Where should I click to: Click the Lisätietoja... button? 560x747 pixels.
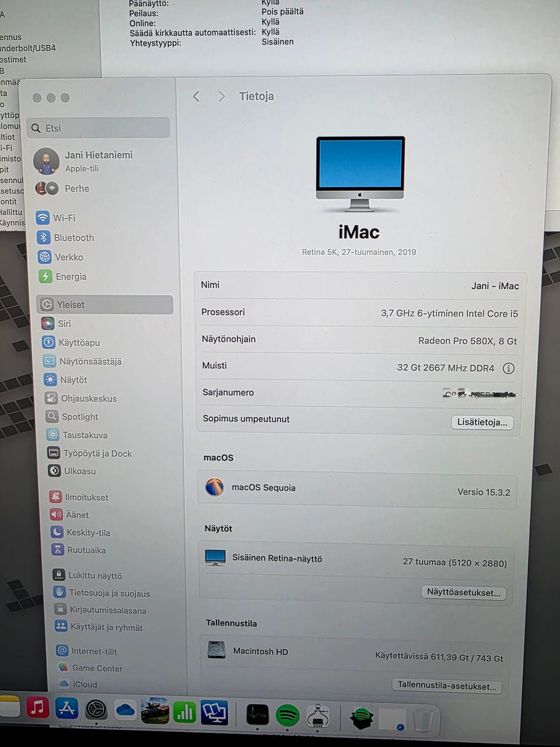click(x=482, y=422)
